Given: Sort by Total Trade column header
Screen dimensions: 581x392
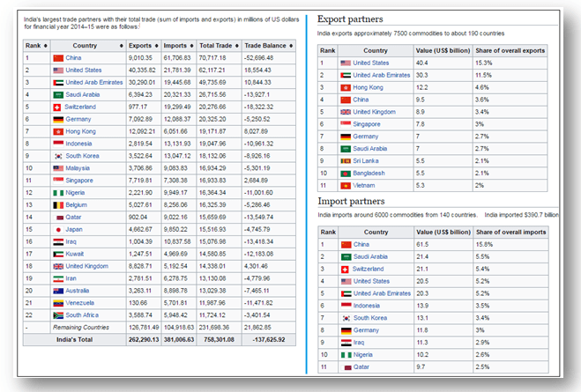Looking at the screenshot, I should 216,45.
